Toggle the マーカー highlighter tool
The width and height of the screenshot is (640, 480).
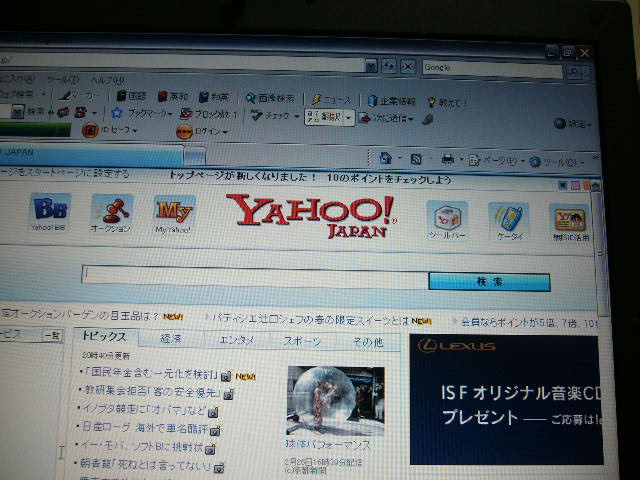[x=78, y=96]
